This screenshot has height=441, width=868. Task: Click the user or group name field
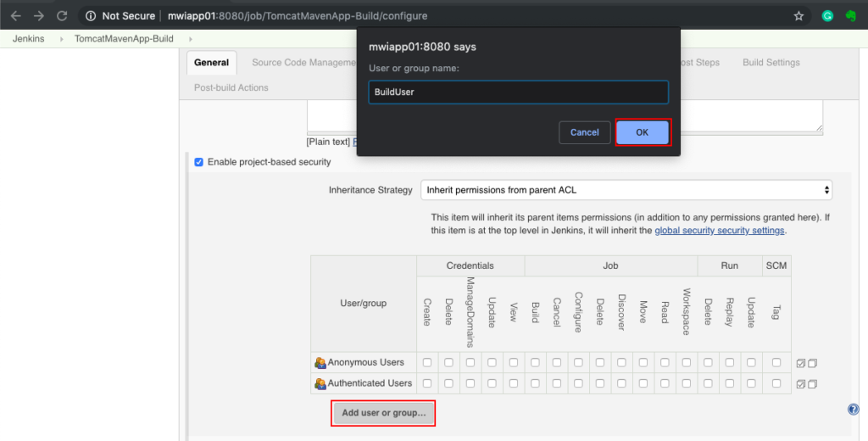(518, 92)
